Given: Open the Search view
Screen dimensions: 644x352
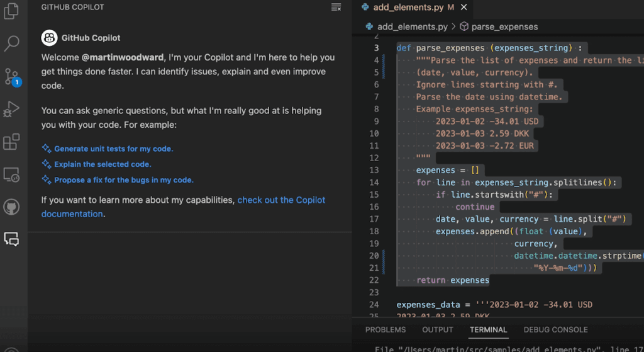Looking at the screenshot, I should pos(11,43).
